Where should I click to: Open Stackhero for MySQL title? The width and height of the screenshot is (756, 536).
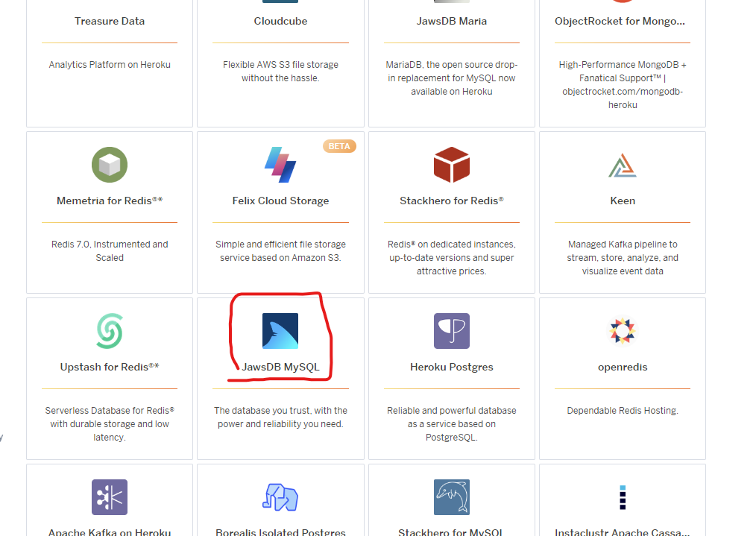(x=452, y=532)
